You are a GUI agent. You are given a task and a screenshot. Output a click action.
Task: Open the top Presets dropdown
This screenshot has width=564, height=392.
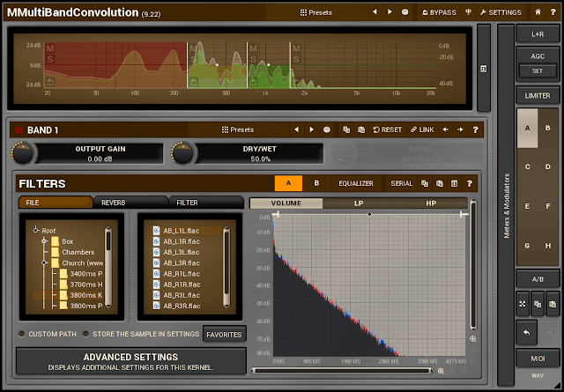click(315, 12)
